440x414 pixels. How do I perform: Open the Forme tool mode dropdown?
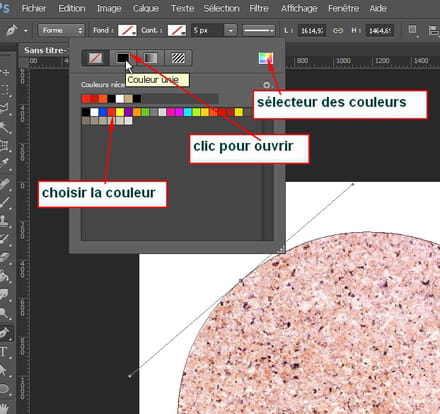click(62, 30)
